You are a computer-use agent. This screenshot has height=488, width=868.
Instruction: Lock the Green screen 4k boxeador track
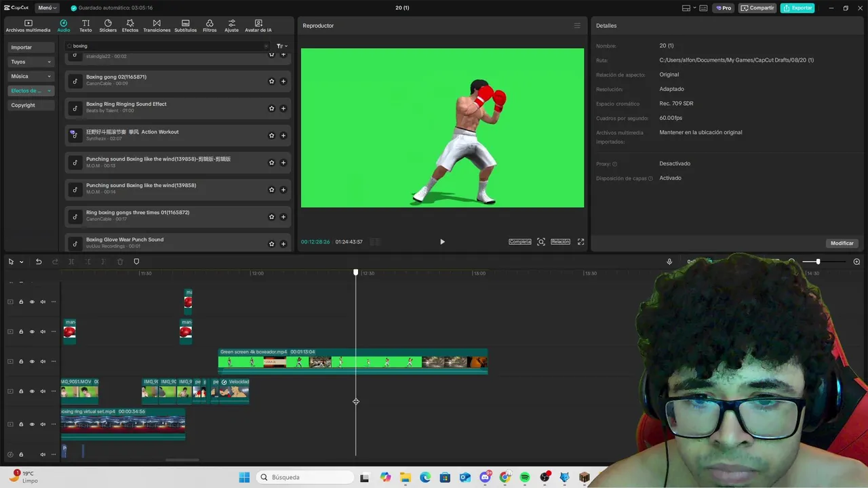point(21,362)
